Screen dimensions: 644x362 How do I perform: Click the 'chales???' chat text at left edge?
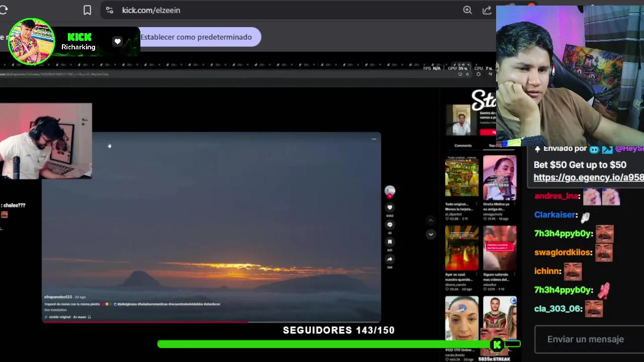click(x=13, y=205)
